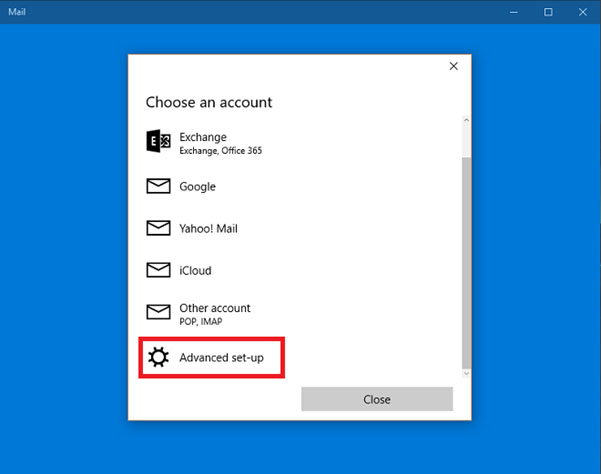Viewport: 601px width, 474px height.
Task: Click the account list scrollbar thumb
Action: (466, 262)
